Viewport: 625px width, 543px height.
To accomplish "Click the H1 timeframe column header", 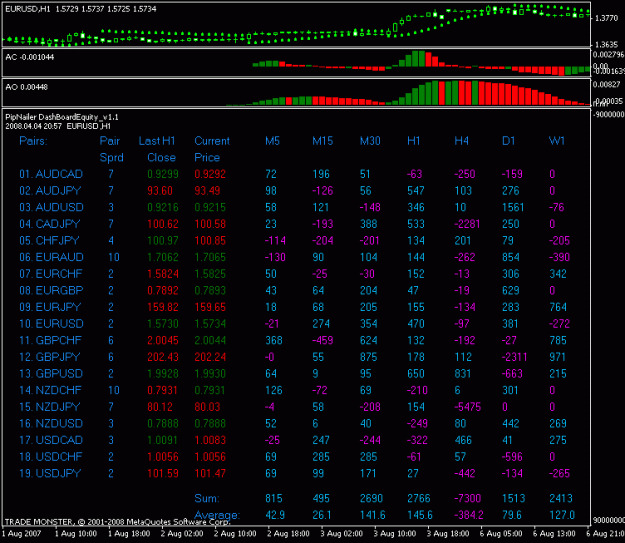I will 413,141.
